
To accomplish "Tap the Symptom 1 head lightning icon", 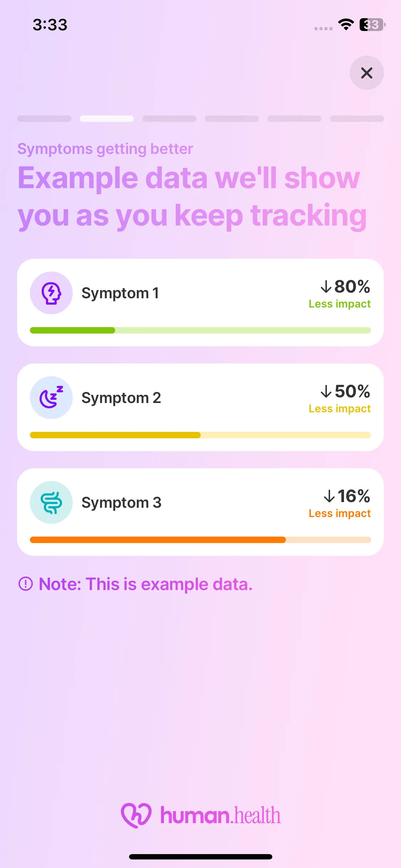I will point(51,293).
